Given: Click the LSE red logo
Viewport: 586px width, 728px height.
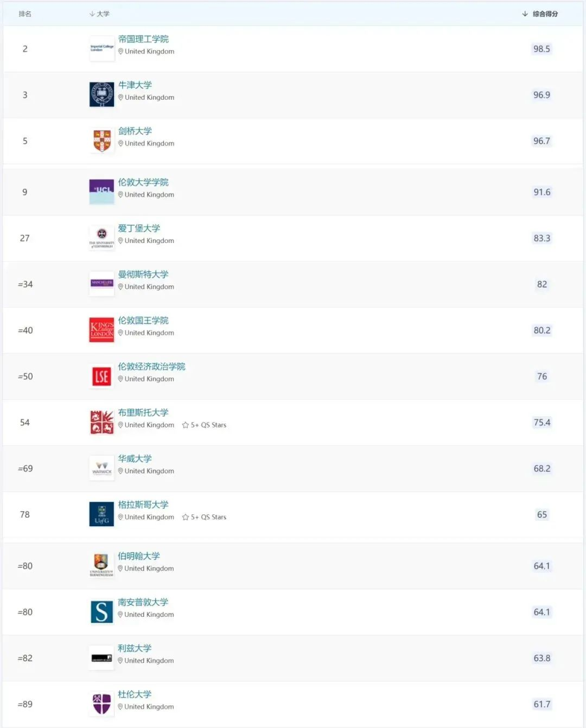Looking at the screenshot, I should coord(102,376).
